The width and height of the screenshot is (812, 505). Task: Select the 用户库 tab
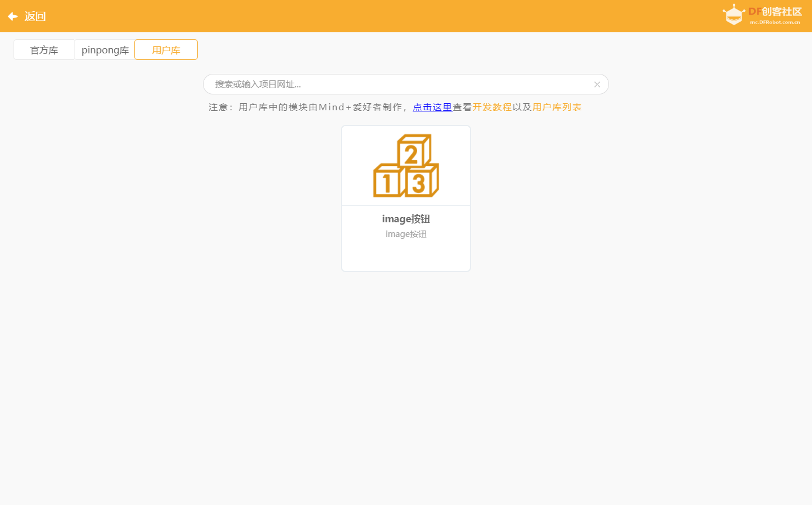166,50
